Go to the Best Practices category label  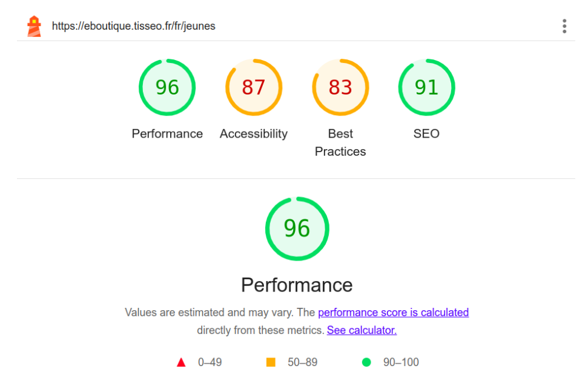point(340,142)
